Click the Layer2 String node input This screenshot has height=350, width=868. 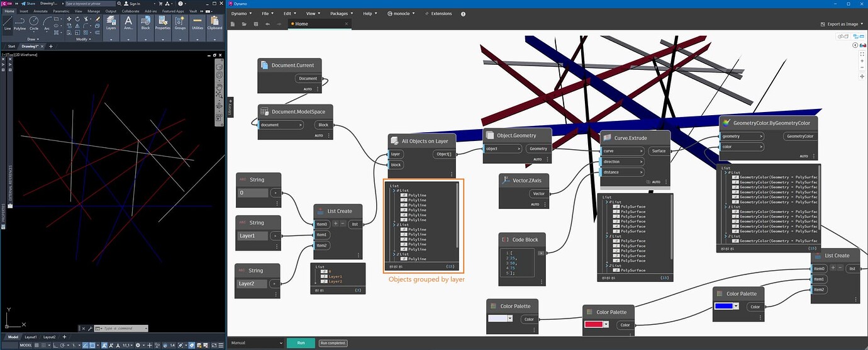(253, 284)
